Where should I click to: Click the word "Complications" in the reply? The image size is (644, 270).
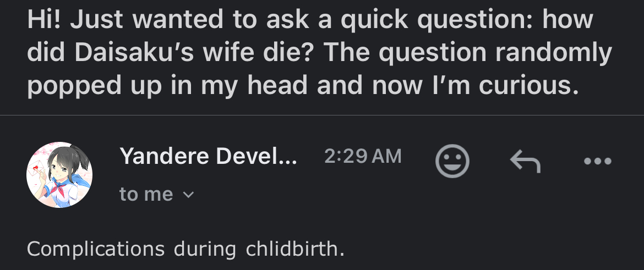point(95,249)
